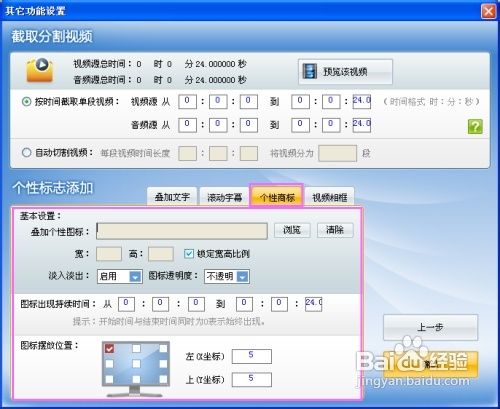The height and width of the screenshot is (409, 500).
Task: Click the 叠加个性图标 path field
Action: (x=182, y=231)
